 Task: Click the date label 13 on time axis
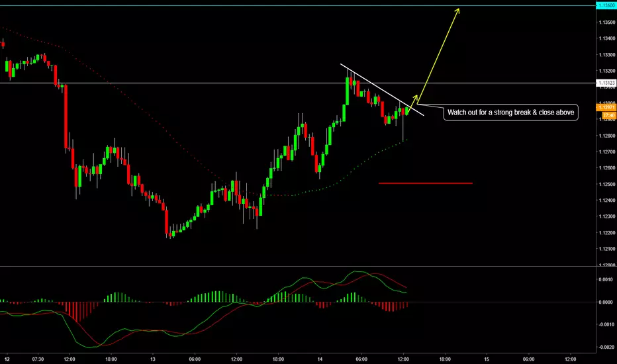[x=153, y=359]
